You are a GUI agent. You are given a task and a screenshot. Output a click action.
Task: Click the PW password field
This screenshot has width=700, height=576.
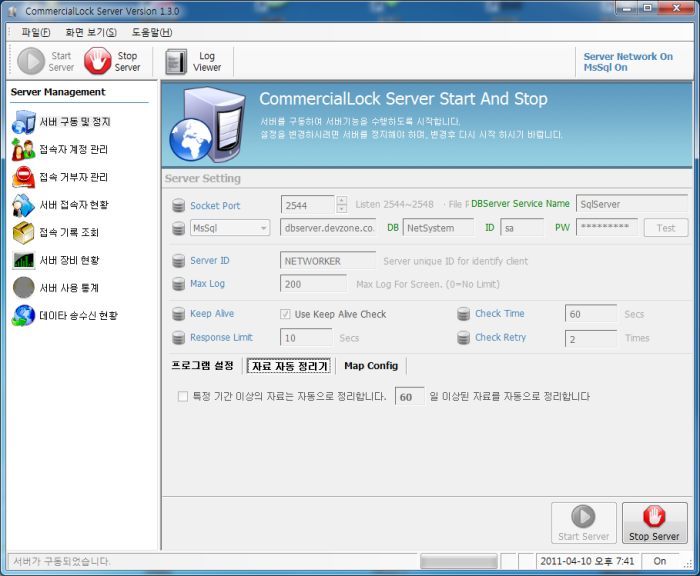coord(607,227)
